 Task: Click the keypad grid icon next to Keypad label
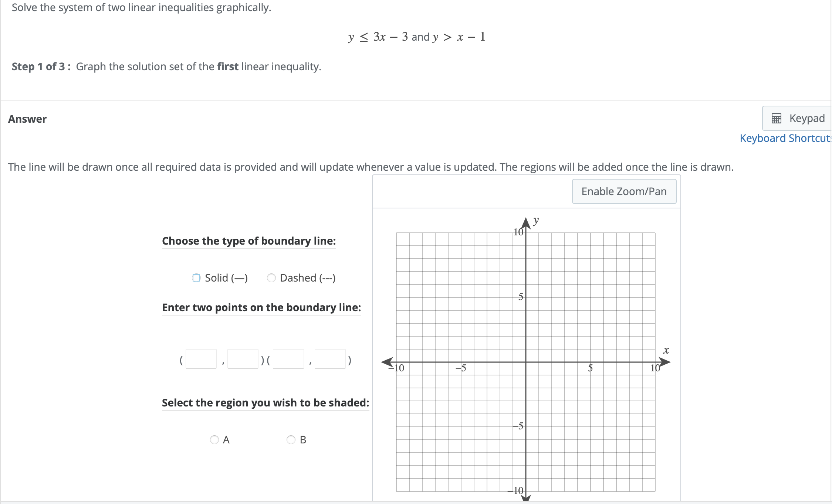click(x=776, y=118)
